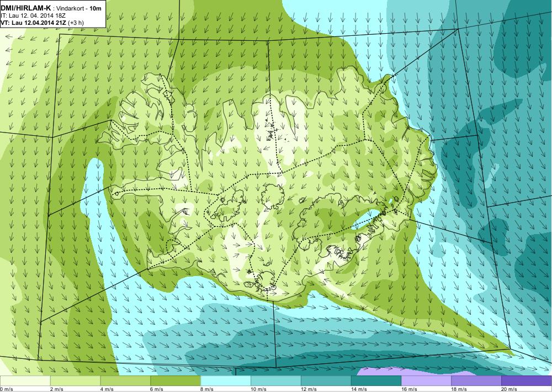Click the "DMI/HIRLAM-K" title text
552x392 pixels.
[26, 8]
